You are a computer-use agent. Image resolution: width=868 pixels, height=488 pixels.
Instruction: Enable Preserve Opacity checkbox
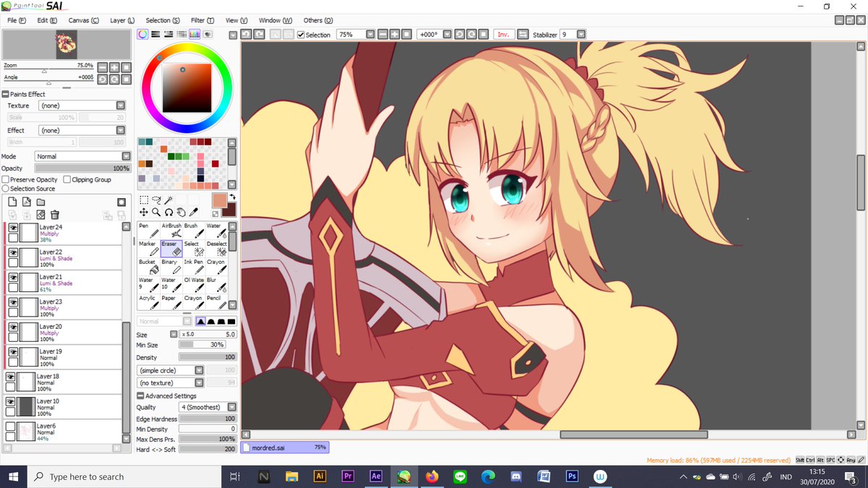coord(6,179)
